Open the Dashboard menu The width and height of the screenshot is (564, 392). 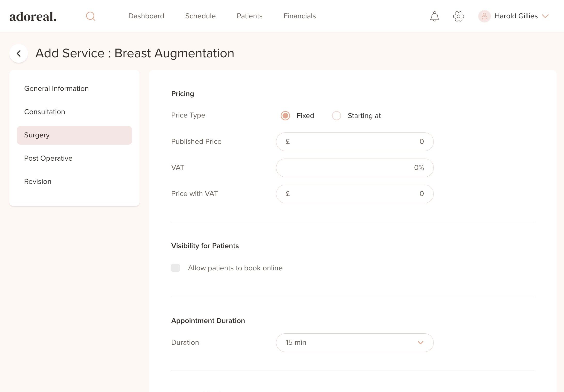[146, 16]
